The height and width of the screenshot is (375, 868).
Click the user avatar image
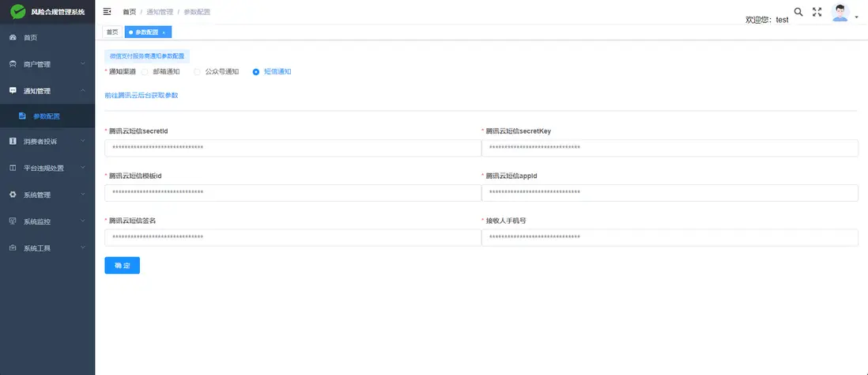840,13
